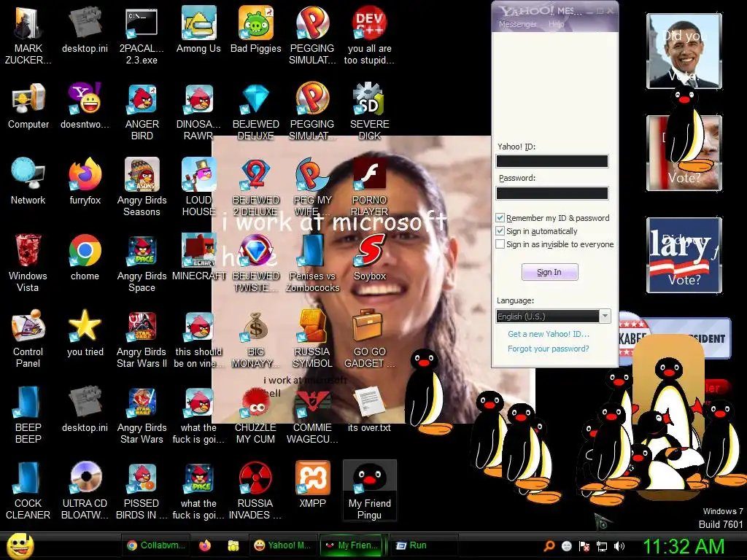747x560 pixels.
Task: Open the BEJEWED TWISTE... icon
Action: [256, 262]
